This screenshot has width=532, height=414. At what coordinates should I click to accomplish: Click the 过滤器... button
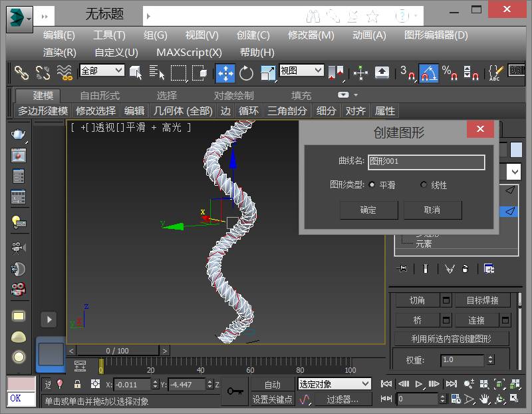click(342, 399)
